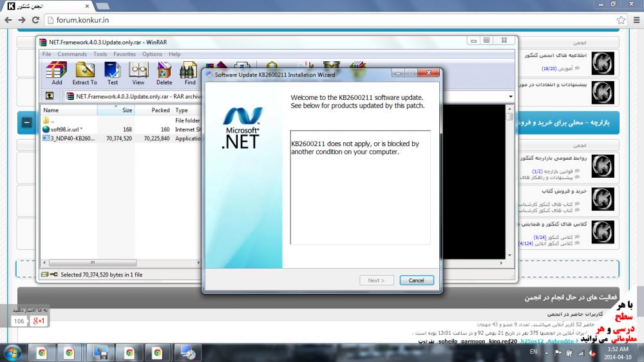Open the king.red20 user profile link
This screenshot has height=362, width=644.
point(503,341)
